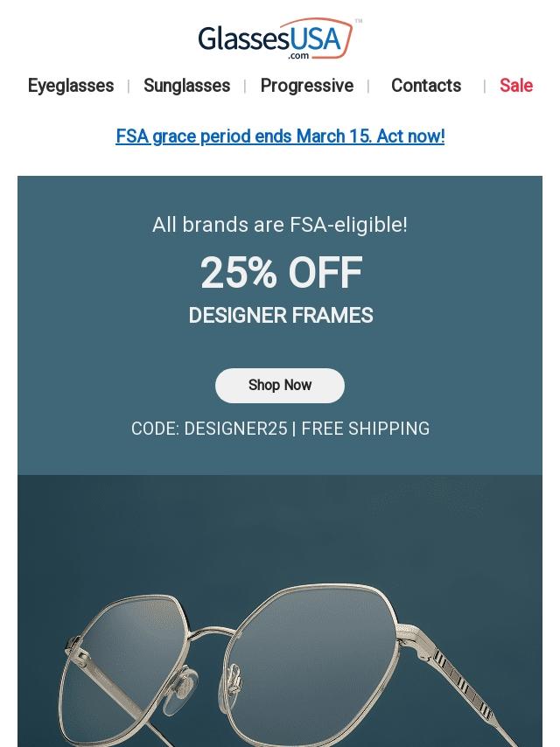The width and height of the screenshot is (560, 747).
Task: Go to the Sunglasses category
Action: pyautogui.click(x=186, y=86)
